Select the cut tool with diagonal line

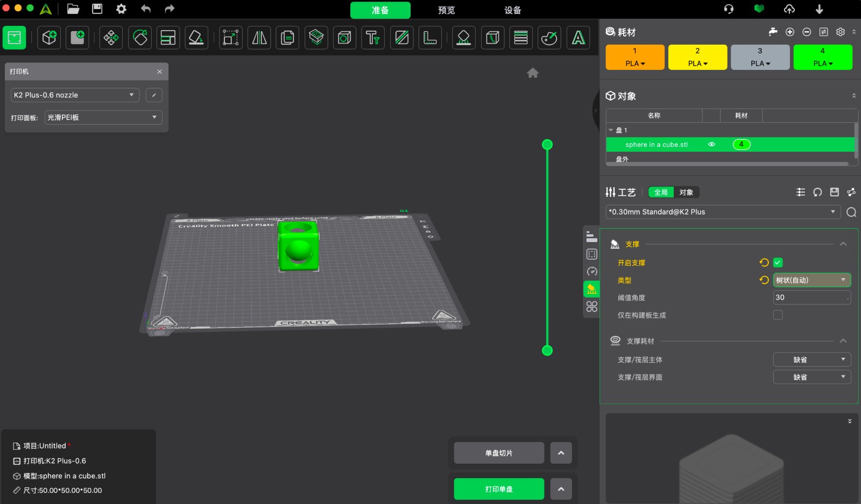click(401, 38)
